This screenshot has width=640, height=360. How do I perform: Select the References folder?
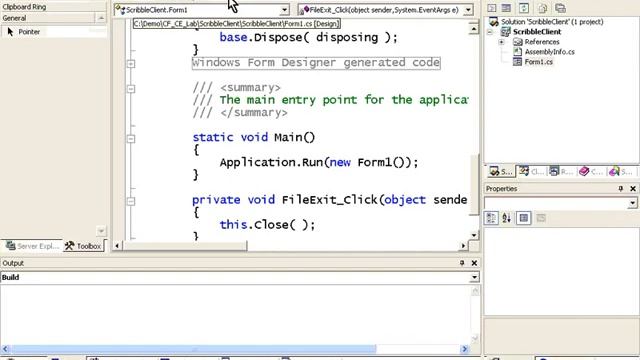click(542, 42)
